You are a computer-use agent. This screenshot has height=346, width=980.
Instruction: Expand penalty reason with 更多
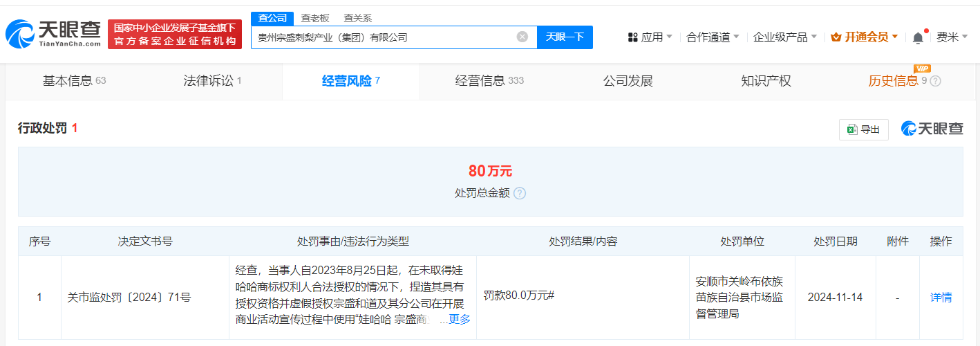(x=460, y=319)
